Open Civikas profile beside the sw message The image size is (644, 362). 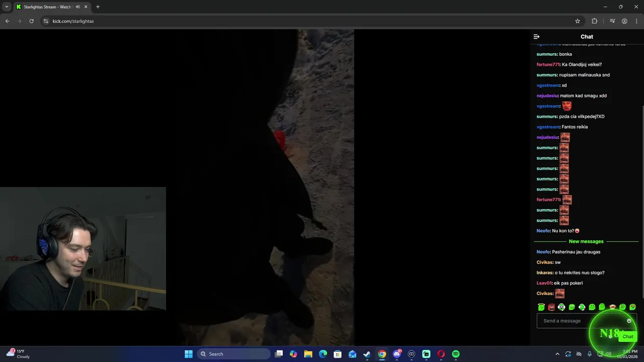tap(545, 262)
